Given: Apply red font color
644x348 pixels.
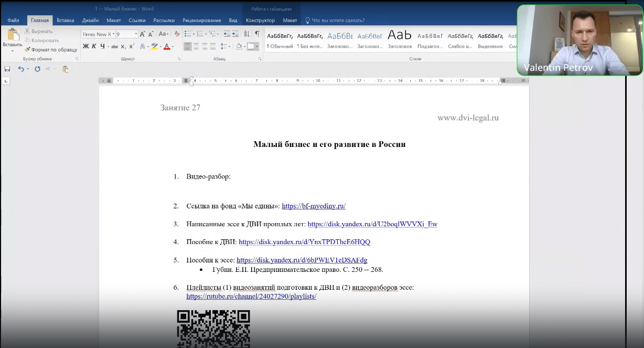Looking at the screenshot, I should (167, 46).
